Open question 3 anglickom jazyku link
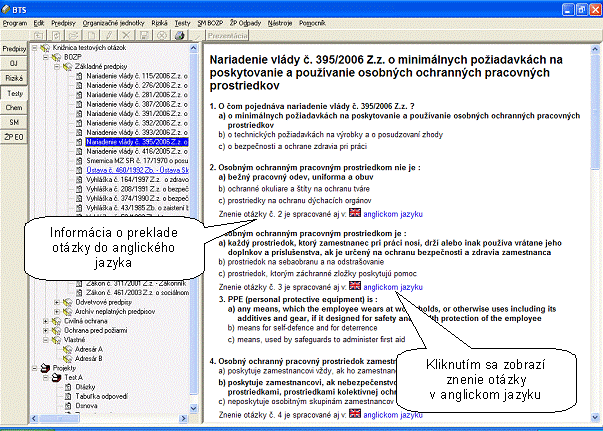 click(393, 287)
